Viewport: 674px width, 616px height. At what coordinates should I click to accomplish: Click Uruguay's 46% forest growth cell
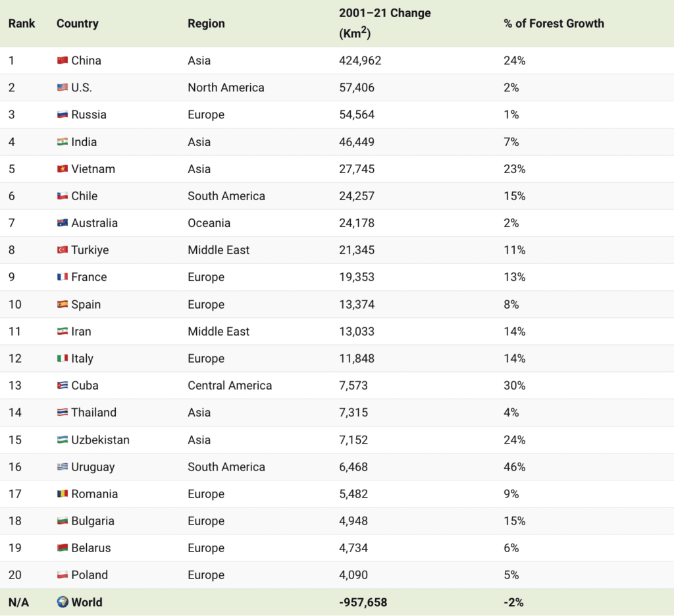point(514,467)
